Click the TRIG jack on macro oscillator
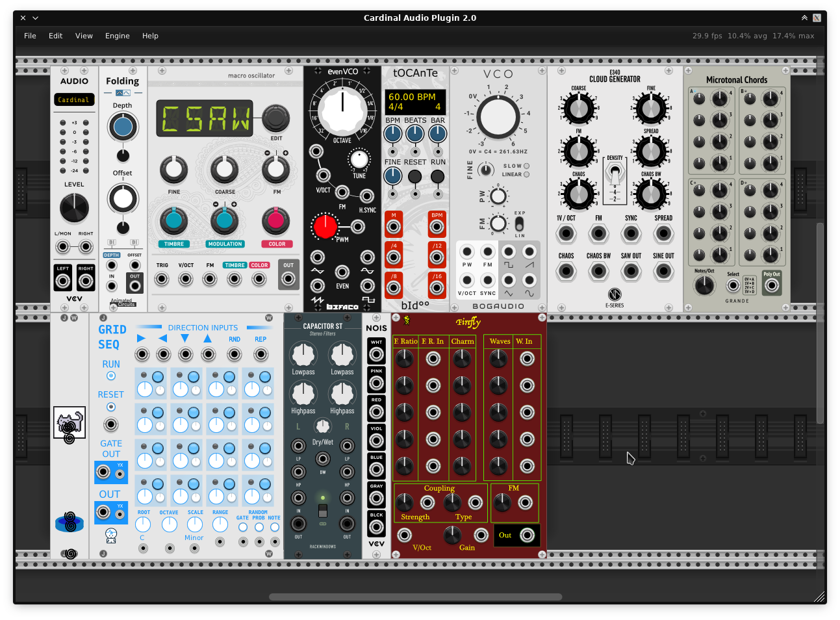 pos(162,279)
